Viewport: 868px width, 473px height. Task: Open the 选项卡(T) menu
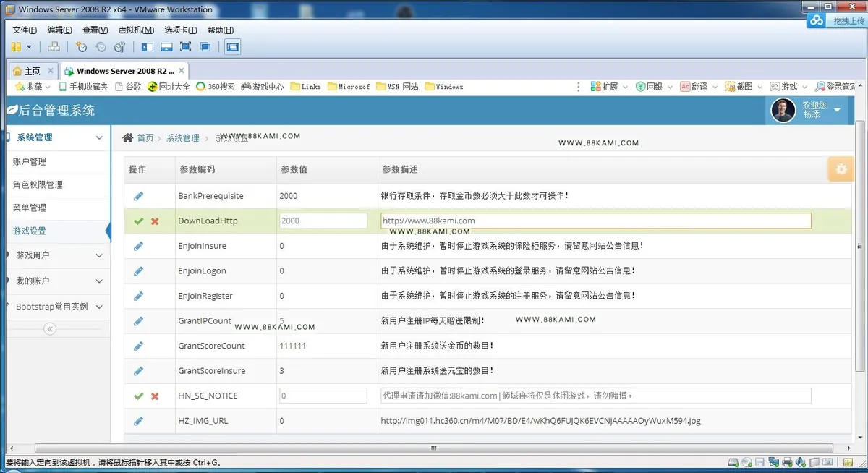(x=181, y=30)
